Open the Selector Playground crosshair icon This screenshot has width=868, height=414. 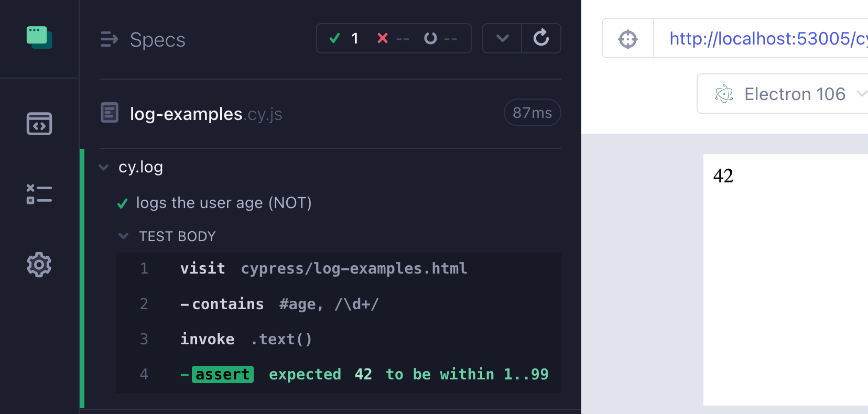(627, 38)
